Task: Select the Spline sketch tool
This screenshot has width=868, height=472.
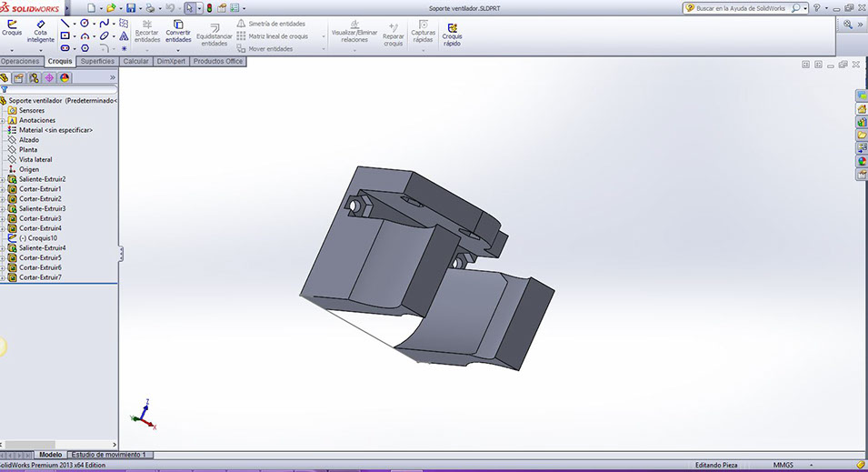Action: 105,24
